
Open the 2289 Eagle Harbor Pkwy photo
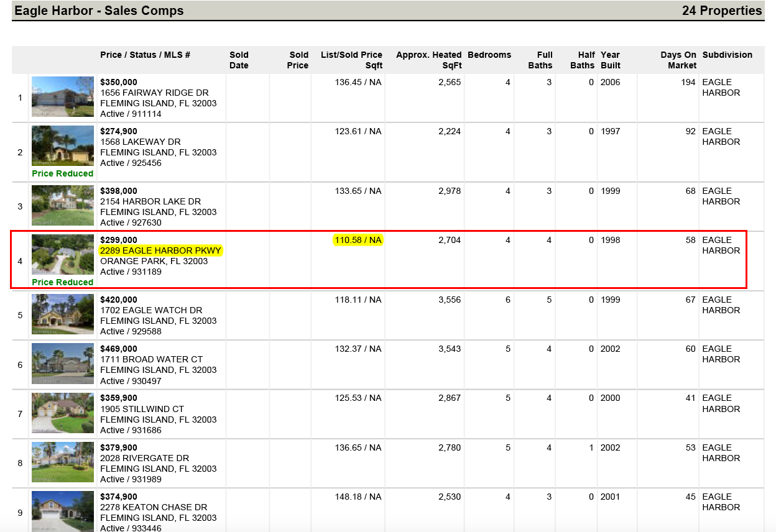click(63, 255)
